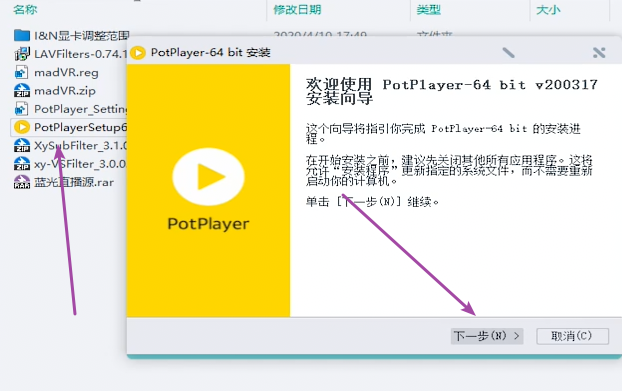Click the LAVFilters-0.74.1 file name
Screen dimensions: 622x391
click(x=81, y=54)
